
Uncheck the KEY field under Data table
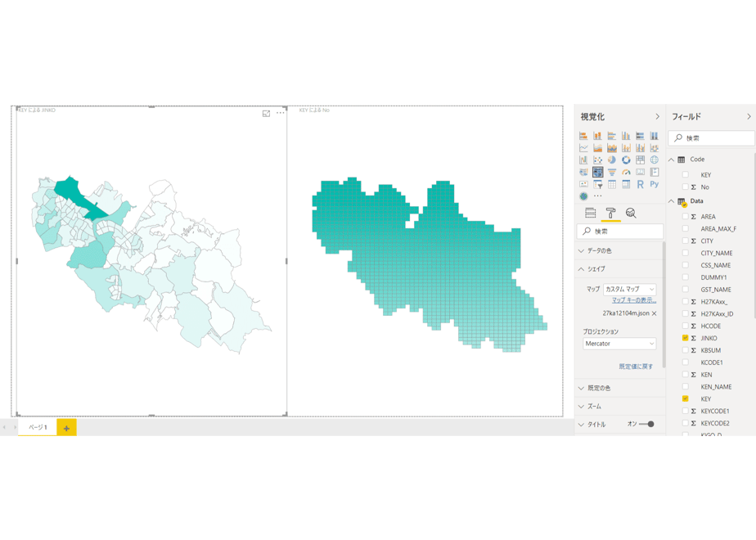tap(685, 398)
